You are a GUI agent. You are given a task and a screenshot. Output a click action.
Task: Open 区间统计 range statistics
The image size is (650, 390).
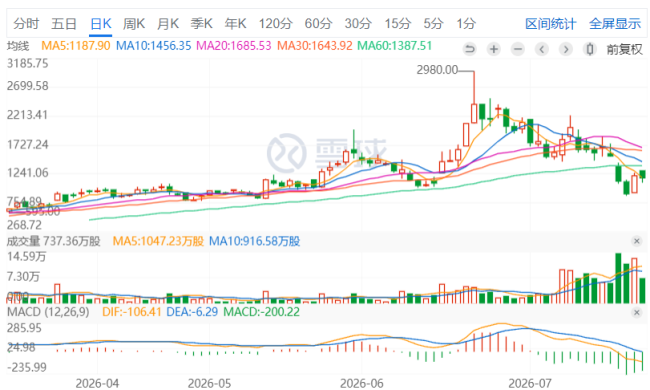[551, 24]
